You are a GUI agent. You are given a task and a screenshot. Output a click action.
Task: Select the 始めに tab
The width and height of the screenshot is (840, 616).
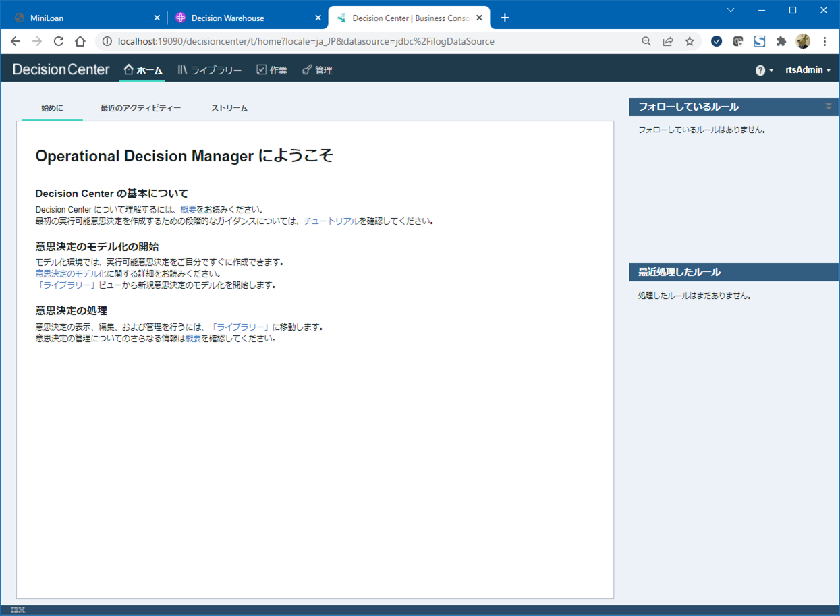tap(52, 108)
